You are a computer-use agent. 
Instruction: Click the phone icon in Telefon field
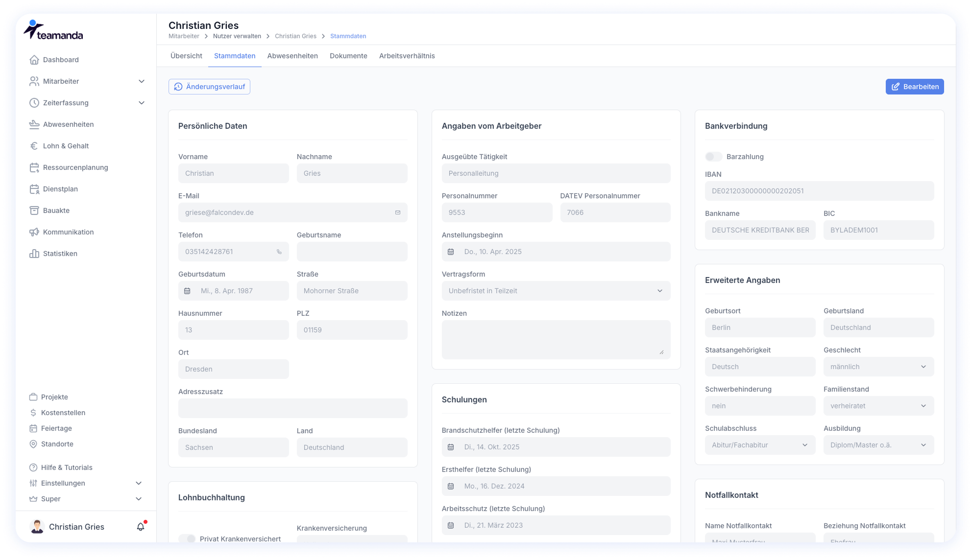click(279, 252)
